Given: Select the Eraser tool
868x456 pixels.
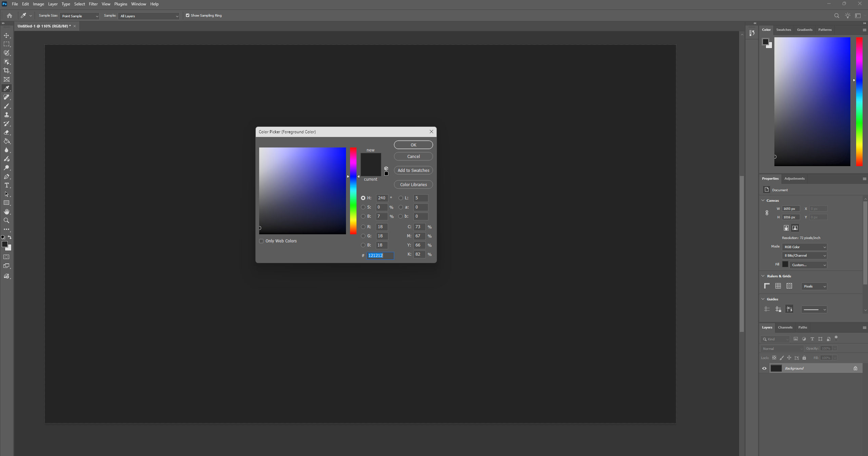Looking at the screenshot, I should tap(6, 133).
